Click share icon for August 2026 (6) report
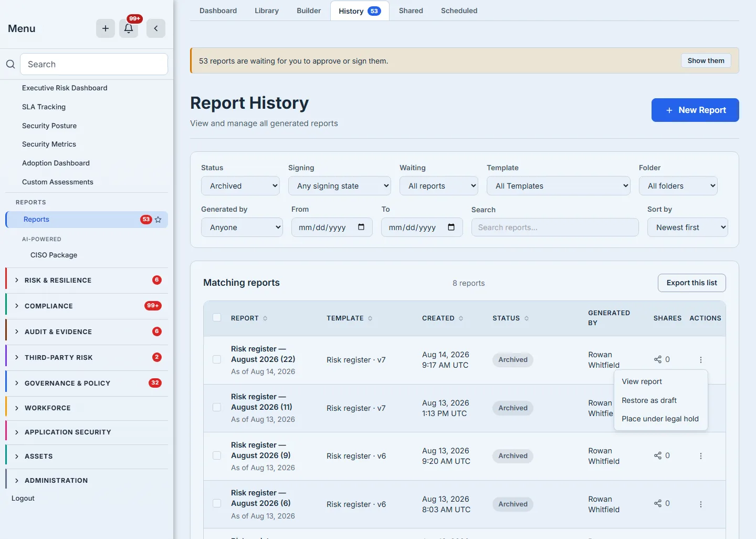Image resolution: width=756 pixels, height=539 pixels. tap(658, 503)
